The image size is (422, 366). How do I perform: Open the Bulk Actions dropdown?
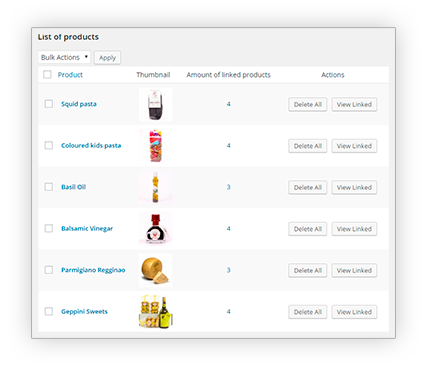coord(64,57)
